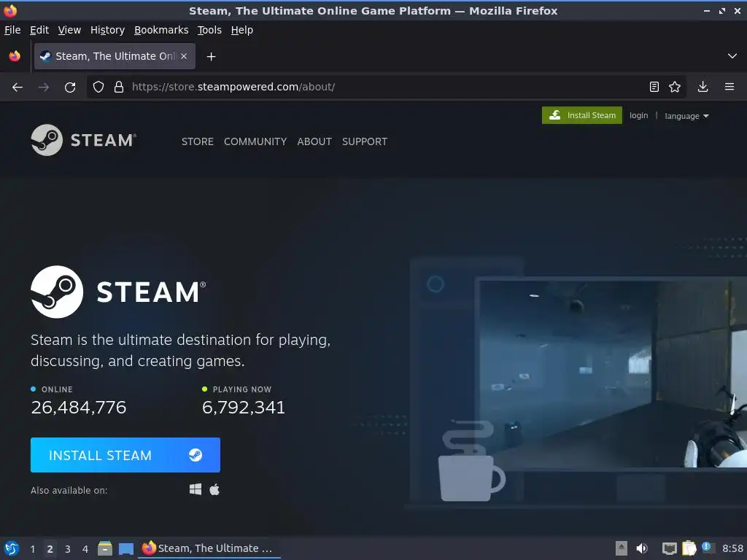Click the network tray icon
The image size is (747, 560).
click(x=670, y=548)
